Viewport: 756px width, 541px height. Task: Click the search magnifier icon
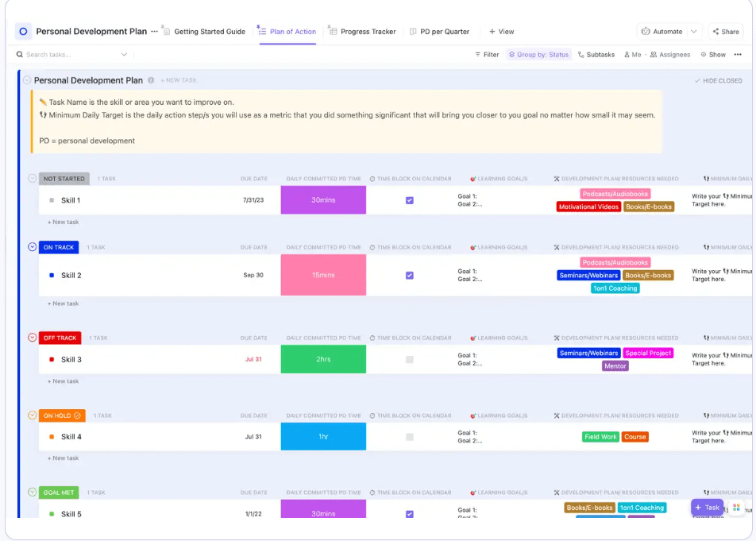point(20,55)
